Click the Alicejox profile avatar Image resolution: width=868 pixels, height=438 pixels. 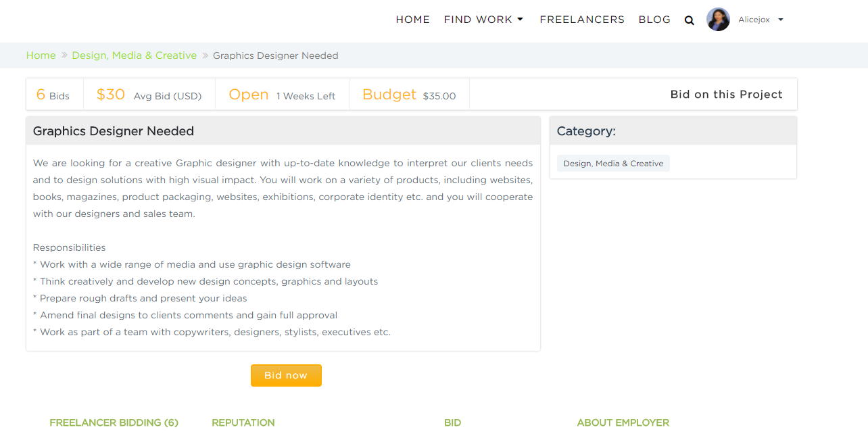[x=718, y=20]
